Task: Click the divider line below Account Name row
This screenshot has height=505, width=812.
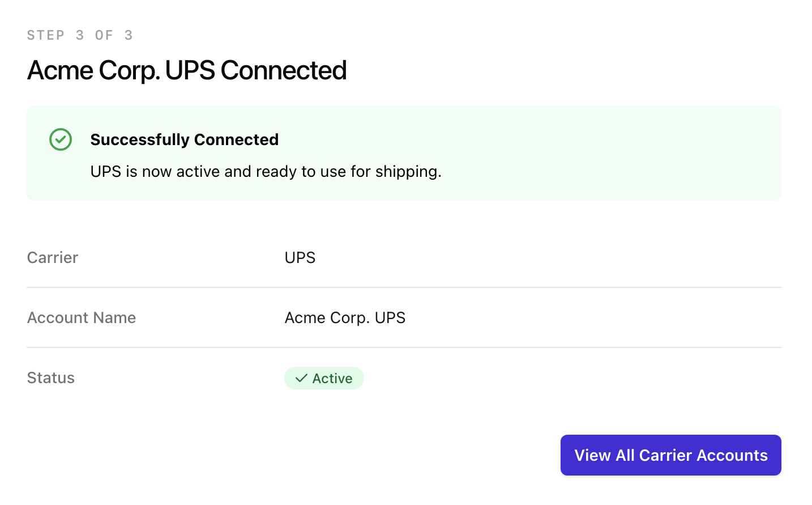Action: (404, 347)
